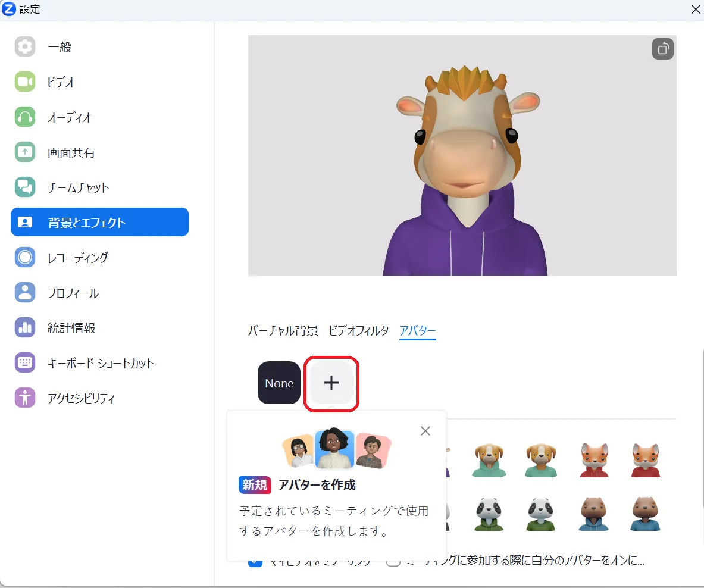This screenshot has height=588, width=704.
Task: Go to ビデオ settings section
Action: [x=61, y=82]
